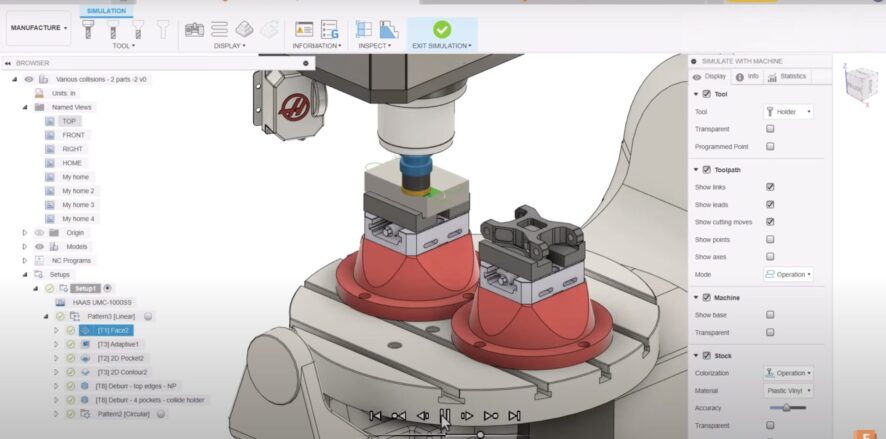The width and height of the screenshot is (886, 439).
Task: Jump to end of simulation
Action: [x=514, y=416]
